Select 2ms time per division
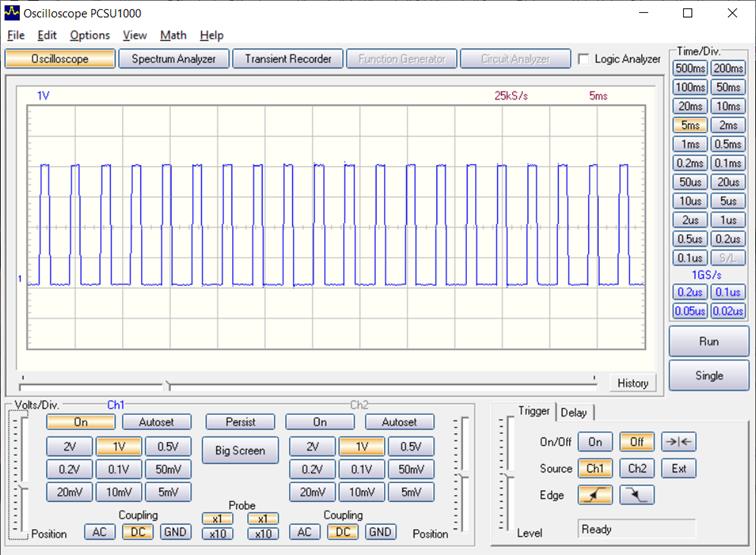 728,125
